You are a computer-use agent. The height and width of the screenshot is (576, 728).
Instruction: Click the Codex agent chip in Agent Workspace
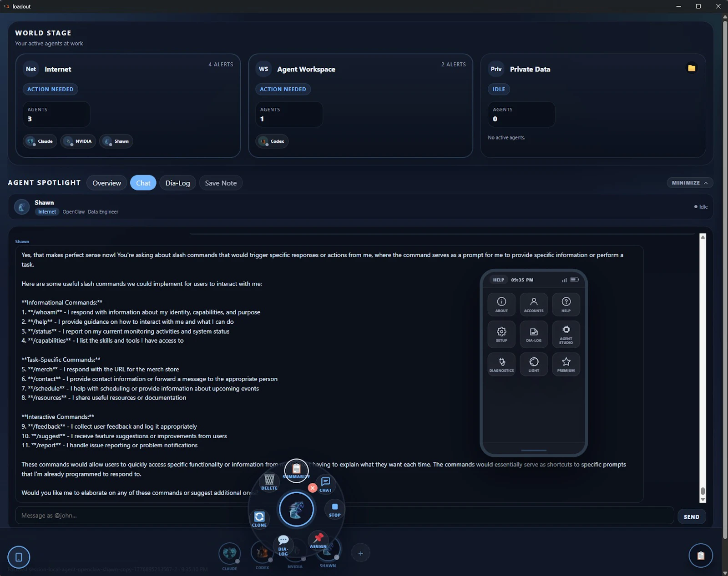click(272, 141)
